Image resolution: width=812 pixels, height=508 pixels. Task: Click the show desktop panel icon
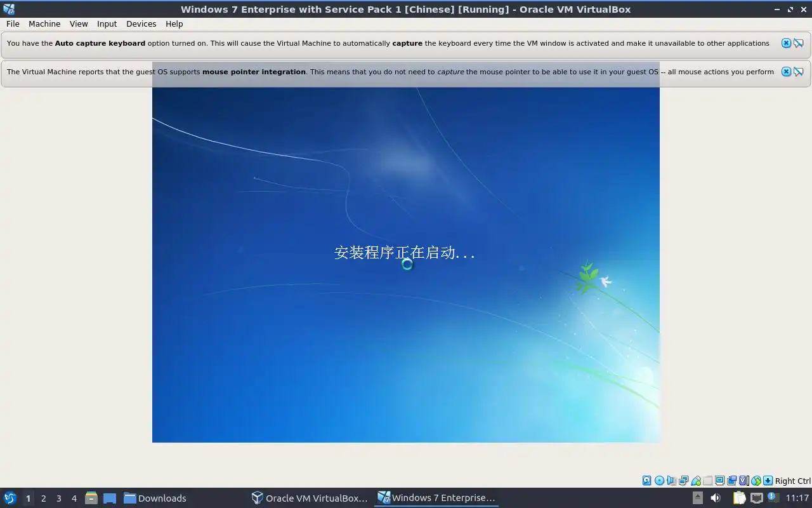(x=109, y=498)
